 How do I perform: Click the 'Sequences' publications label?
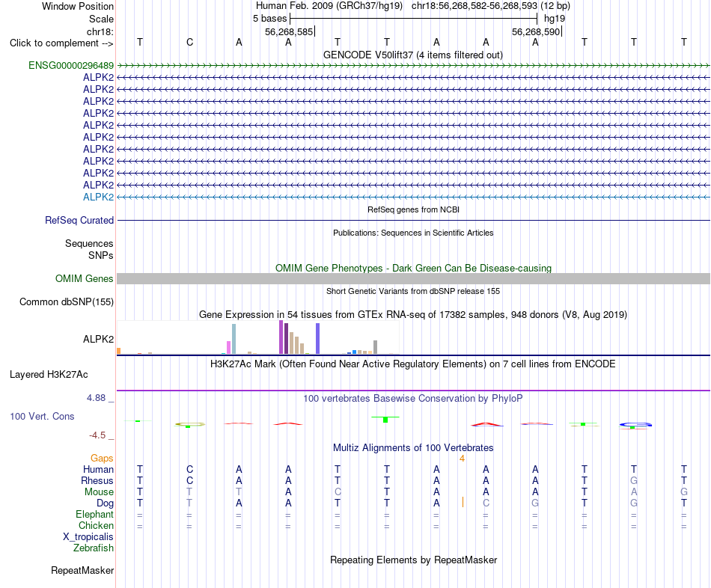pos(89,243)
